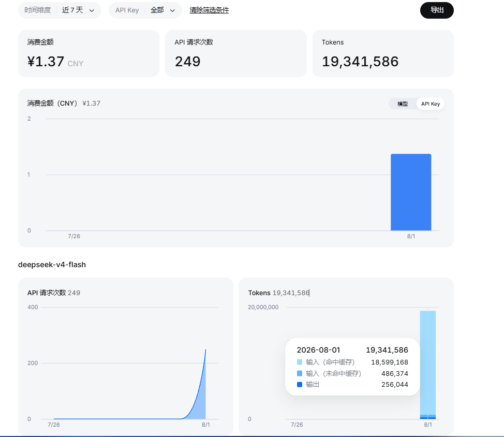This screenshot has width=504, height=437.
Task: Click dark-blue 输出 legend swatch
Action: [300, 385]
